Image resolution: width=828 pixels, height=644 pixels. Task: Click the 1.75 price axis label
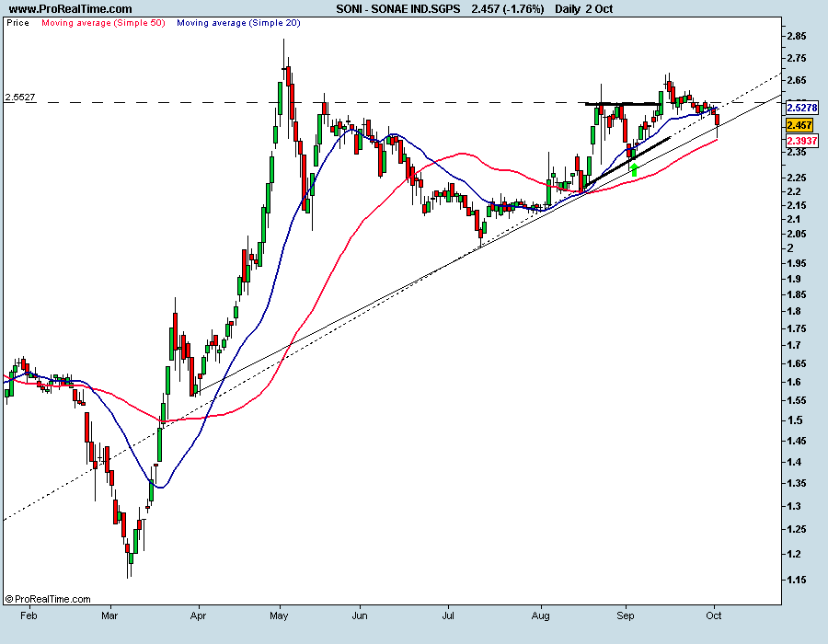click(x=797, y=328)
